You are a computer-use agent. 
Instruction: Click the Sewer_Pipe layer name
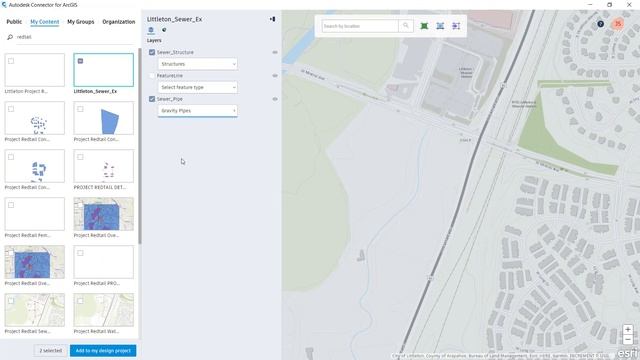pos(170,99)
